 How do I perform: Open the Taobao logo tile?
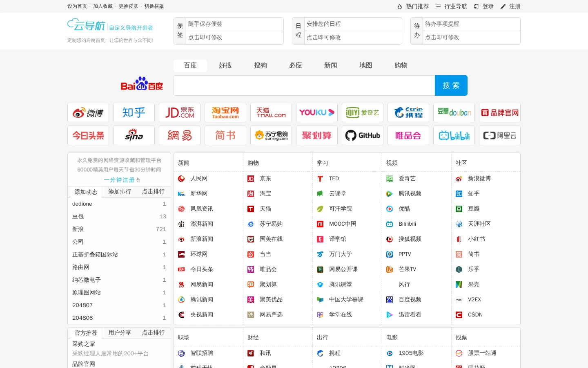pos(225,112)
